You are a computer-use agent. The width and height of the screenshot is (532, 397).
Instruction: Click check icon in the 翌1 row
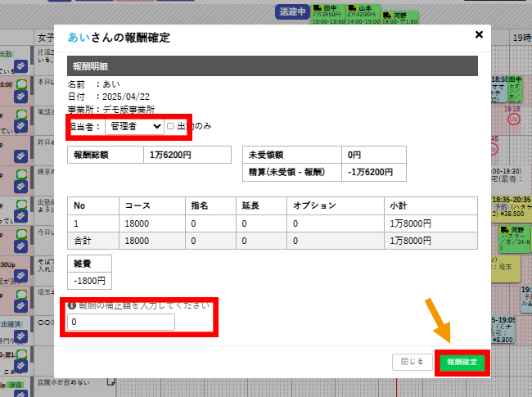pyautogui.click(x=20, y=366)
